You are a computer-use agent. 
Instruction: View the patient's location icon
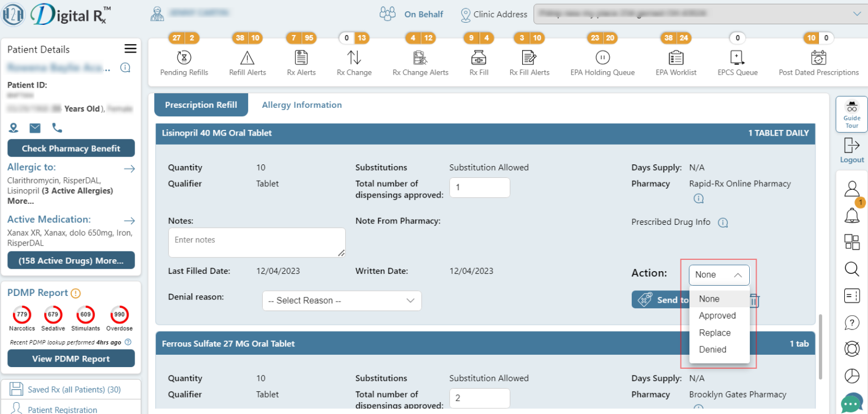click(x=14, y=128)
